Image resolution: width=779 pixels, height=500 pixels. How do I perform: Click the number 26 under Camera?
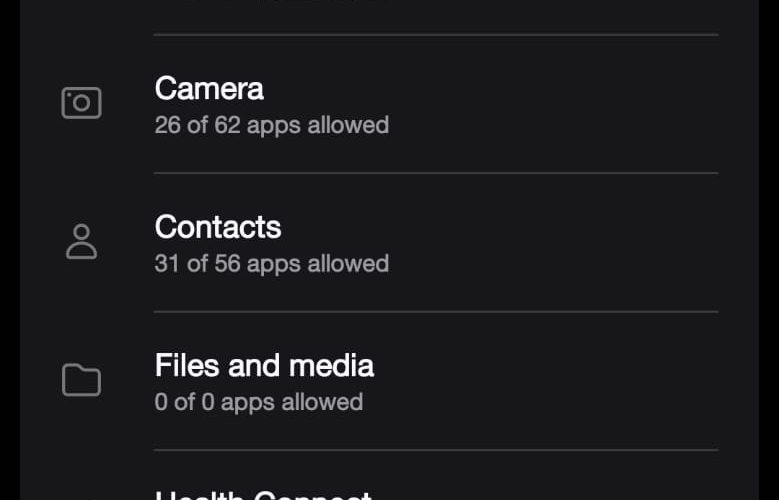[x=168, y=125]
